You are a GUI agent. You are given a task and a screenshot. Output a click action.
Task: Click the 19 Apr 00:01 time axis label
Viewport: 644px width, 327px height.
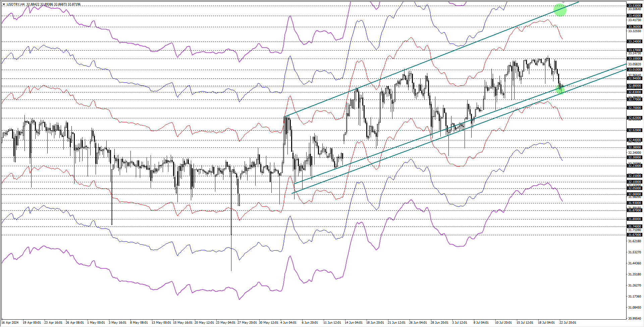point(32,323)
